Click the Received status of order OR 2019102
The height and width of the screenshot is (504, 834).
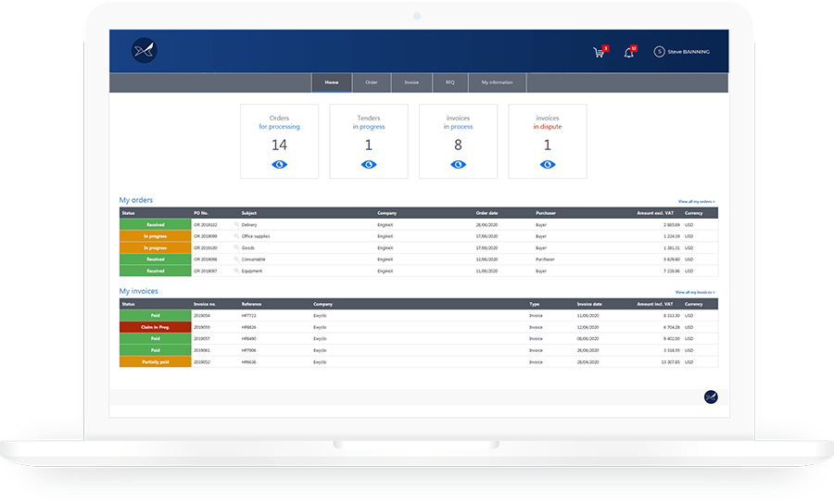coord(156,225)
